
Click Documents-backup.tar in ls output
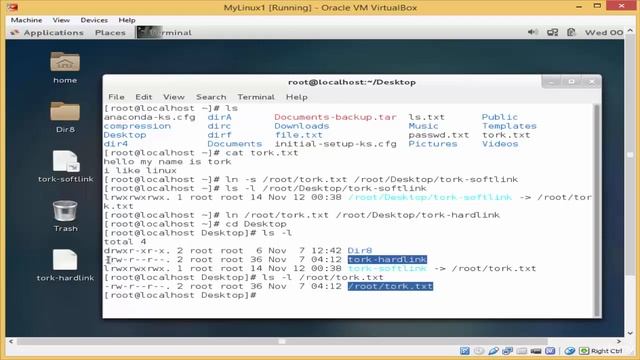pyautogui.click(x=335, y=117)
